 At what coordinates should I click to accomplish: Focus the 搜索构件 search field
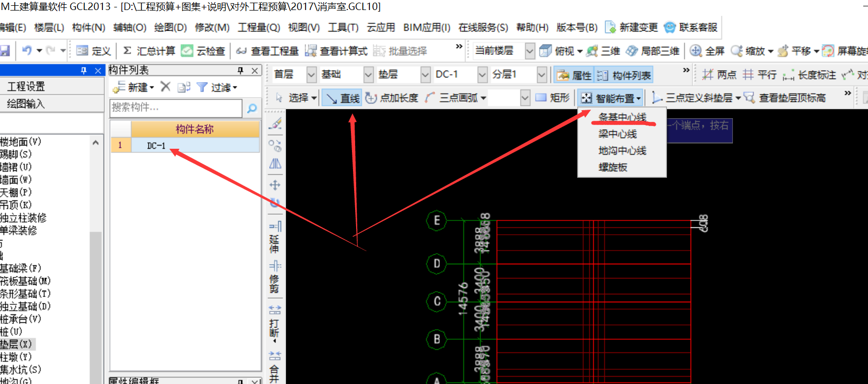click(176, 108)
